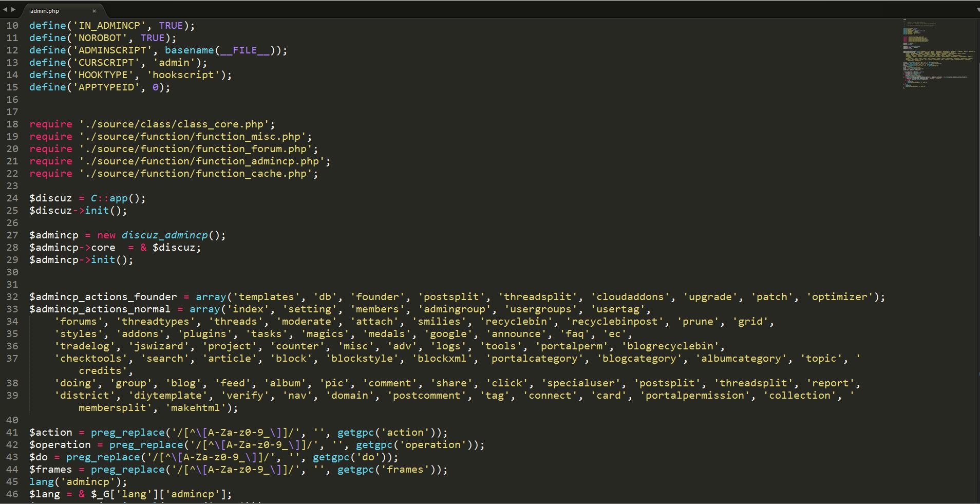Screen dimensions: 980x504
Task: Click the 'cloudaddons' string in founder array
Action: (x=631, y=297)
